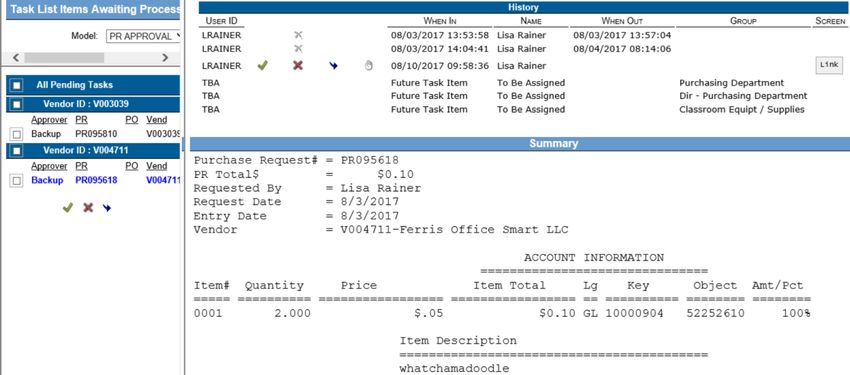This screenshot has height=375, width=850.
Task: Tick the Vendor ID V003039 group checkbox
Action: coord(17,104)
